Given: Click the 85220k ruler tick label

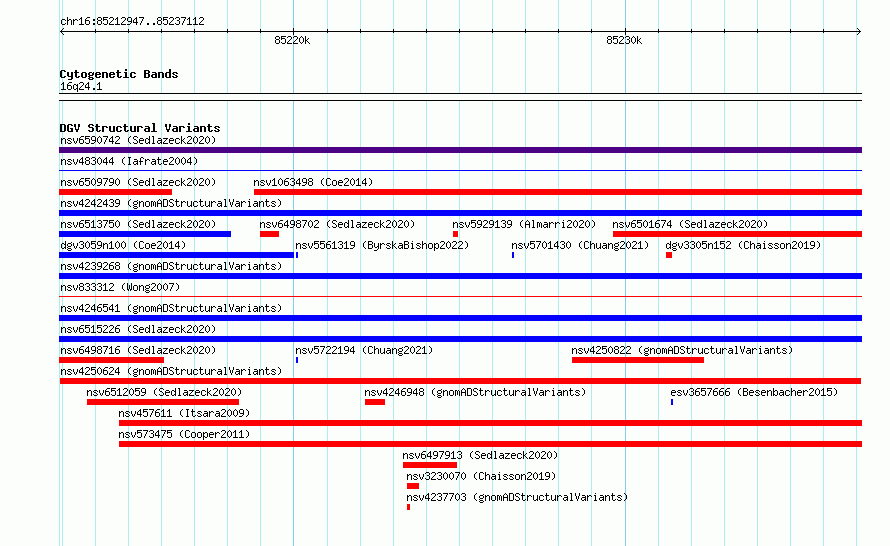Looking at the screenshot, I should click(x=292, y=40).
